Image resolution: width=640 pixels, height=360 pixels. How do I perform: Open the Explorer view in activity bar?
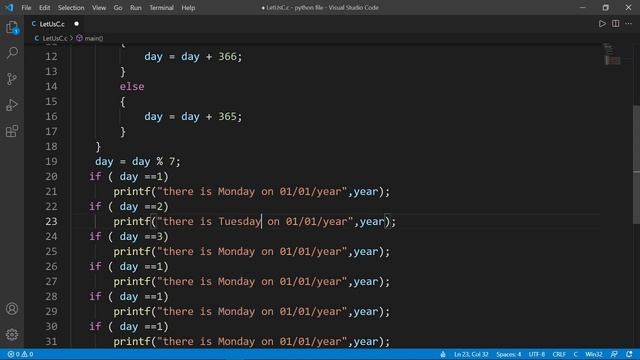(x=12, y=28)
